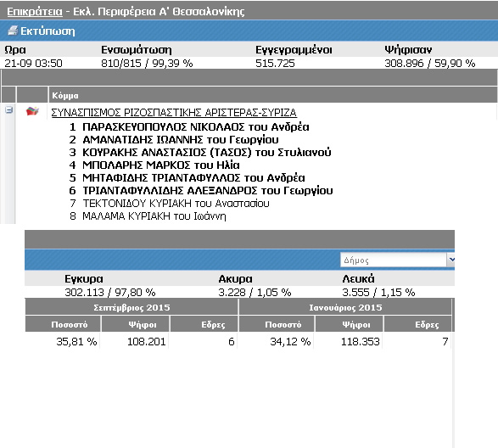Click the 34,12 % percentage cell

pyautogui.click(x=290, y=342)
